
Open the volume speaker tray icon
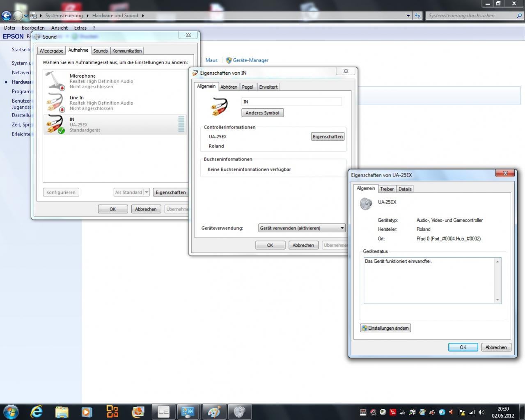[x=481, y=412]
